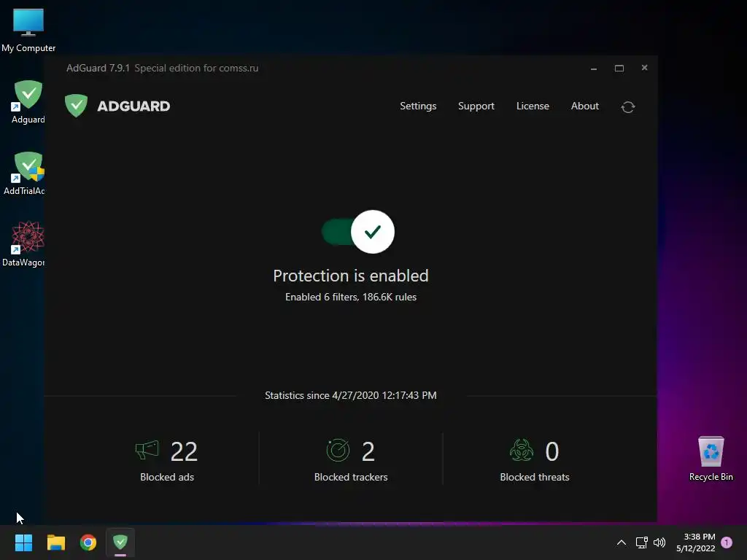The image size is (747, 560).
Task: Maximize the AdGuard window
Action: 619,68
